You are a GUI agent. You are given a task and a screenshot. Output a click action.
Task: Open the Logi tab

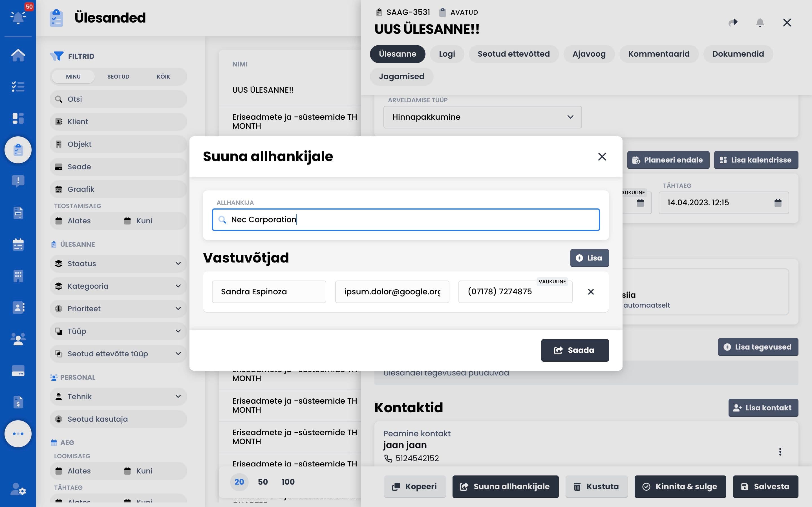tap(447, 54)
